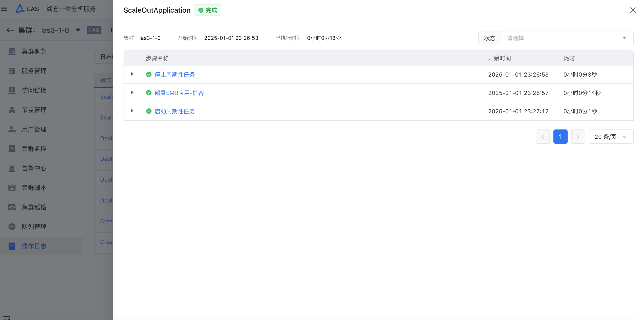
Task: Open the las3-1-0 cluster switcher arrow
Action: [x=78, y=30]
